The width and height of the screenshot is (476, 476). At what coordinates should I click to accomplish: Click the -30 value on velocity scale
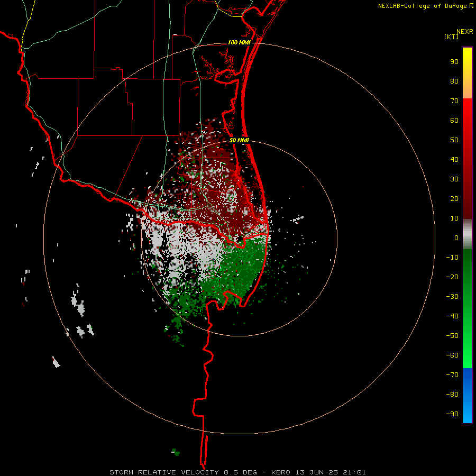pos(452,297)
